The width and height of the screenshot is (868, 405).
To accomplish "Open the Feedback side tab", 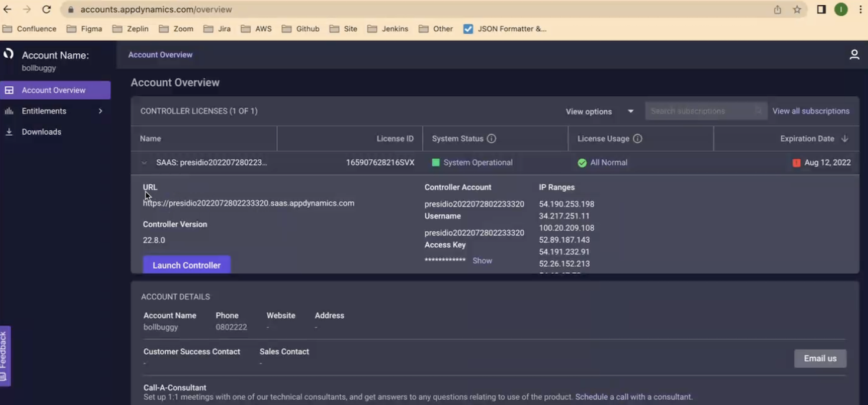I will pos(4,355).
